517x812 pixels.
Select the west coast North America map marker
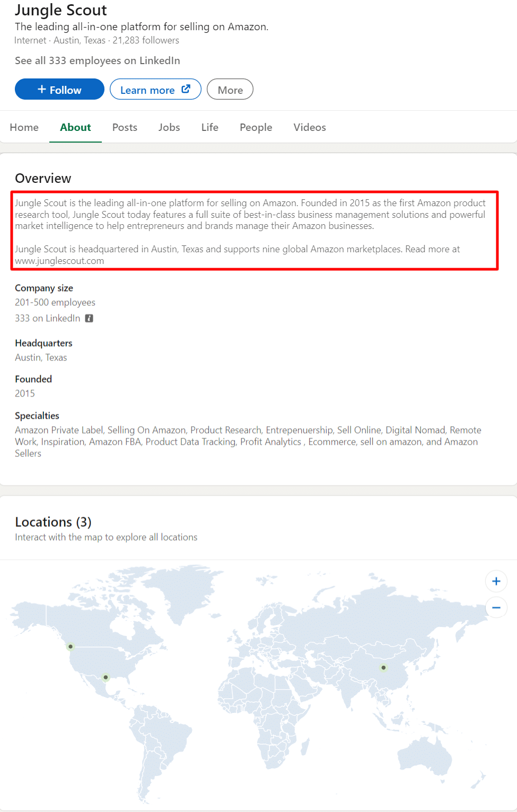[x=71, y=647]
